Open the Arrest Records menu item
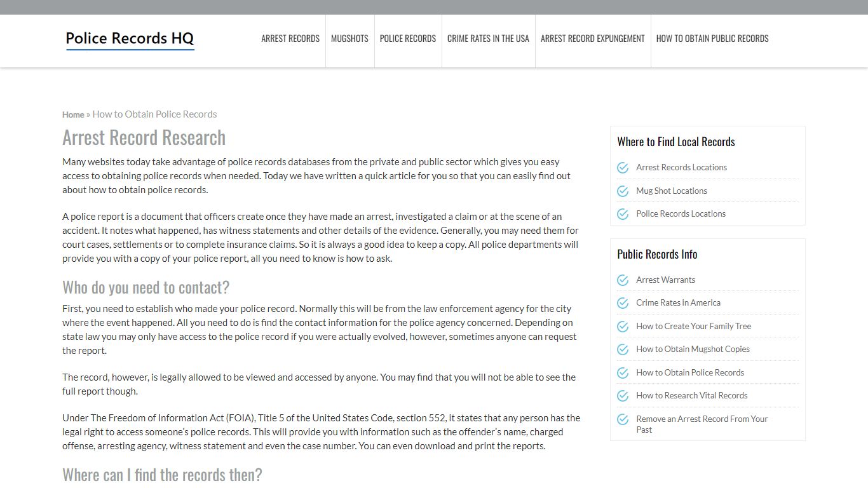The width and height of the screenshot is (868, 488). click(x=290, y=39)
